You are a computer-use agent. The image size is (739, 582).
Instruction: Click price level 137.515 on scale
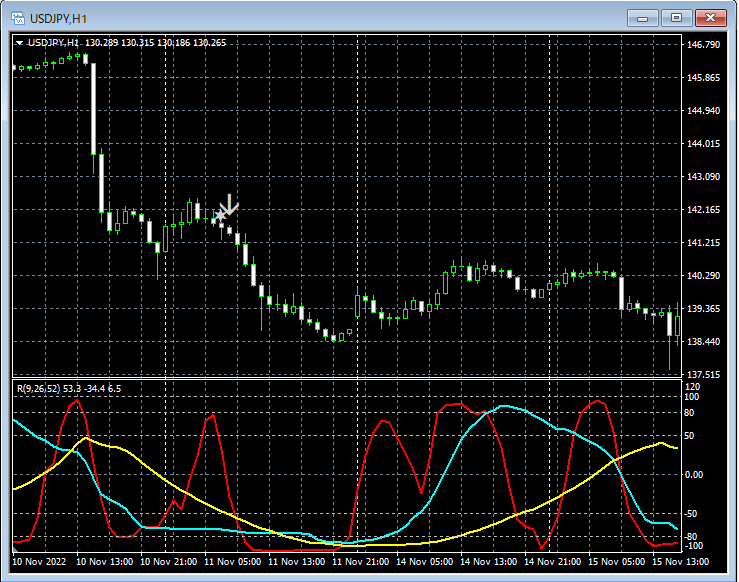(x=704, y=375)
